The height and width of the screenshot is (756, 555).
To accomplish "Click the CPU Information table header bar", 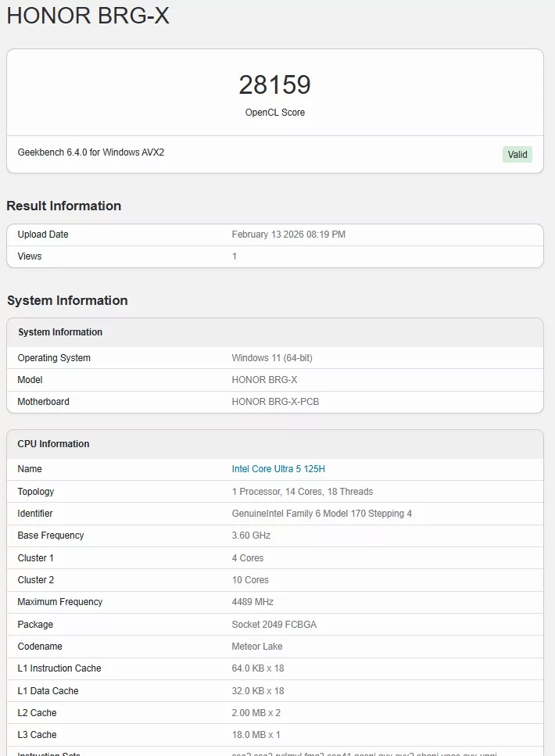I will [274, 444].
